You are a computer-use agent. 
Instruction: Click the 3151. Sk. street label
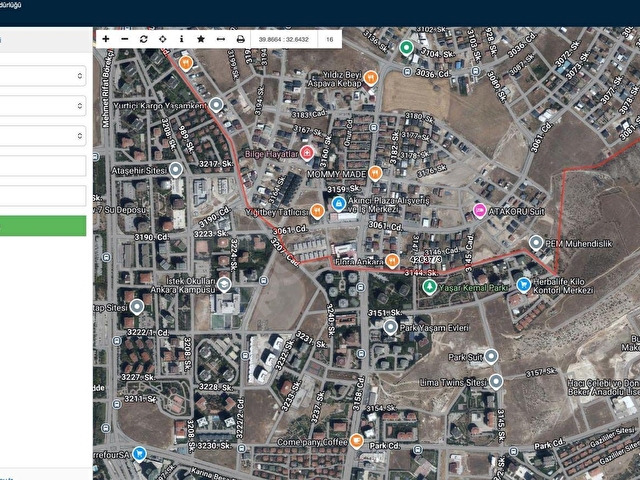pos(385,313)
